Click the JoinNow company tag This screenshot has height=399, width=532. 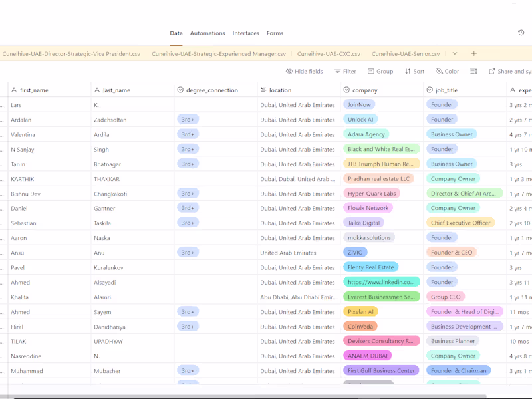pos(359,104)
